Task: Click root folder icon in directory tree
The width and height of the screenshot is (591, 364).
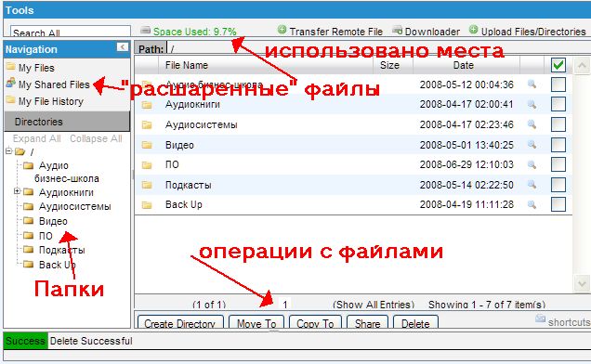Action: [x=20, y=151]
